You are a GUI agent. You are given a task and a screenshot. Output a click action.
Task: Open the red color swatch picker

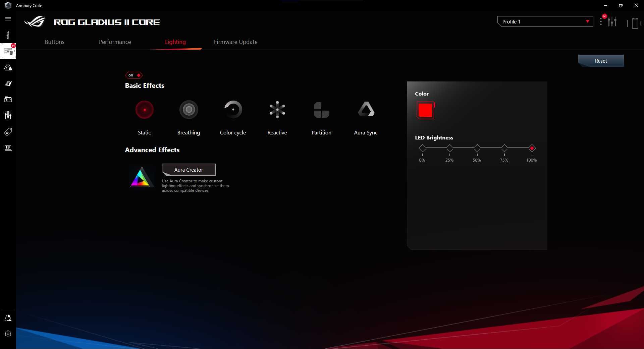[x=425, y=110]
